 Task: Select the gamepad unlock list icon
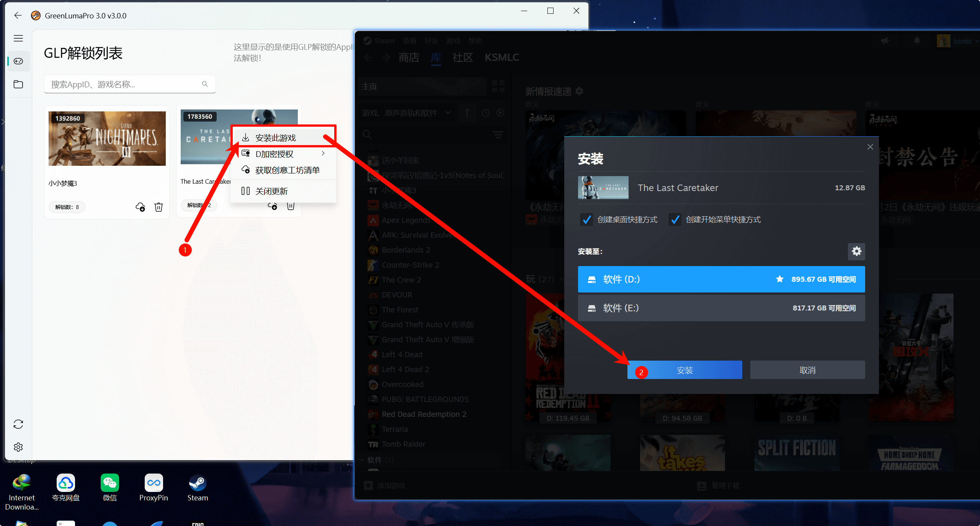[18, 61]
